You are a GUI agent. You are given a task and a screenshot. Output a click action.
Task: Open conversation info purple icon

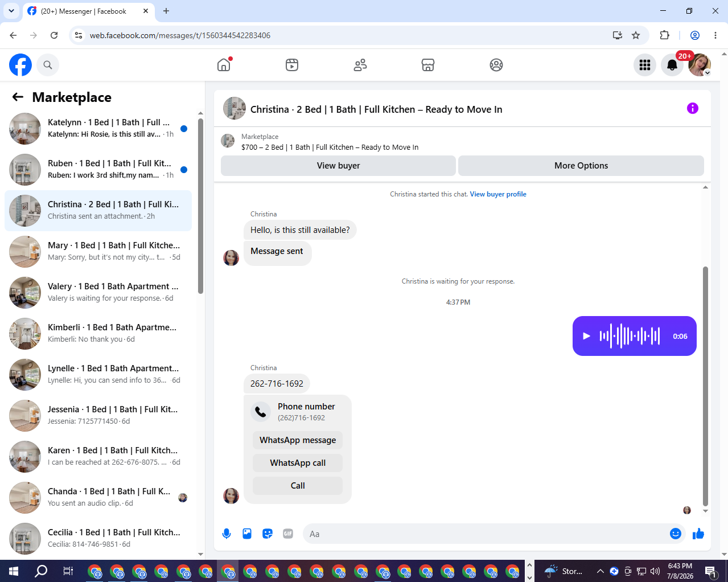pos(693,108)
